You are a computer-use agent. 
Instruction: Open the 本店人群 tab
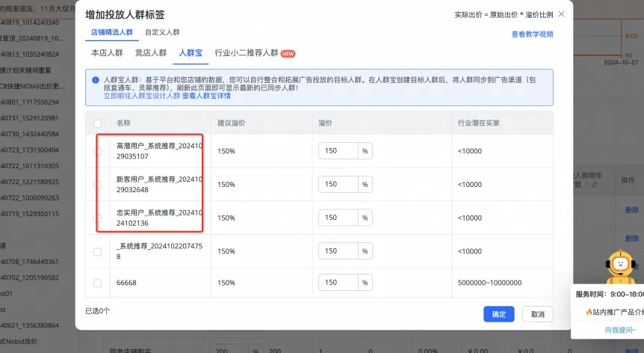coord(107,53)
